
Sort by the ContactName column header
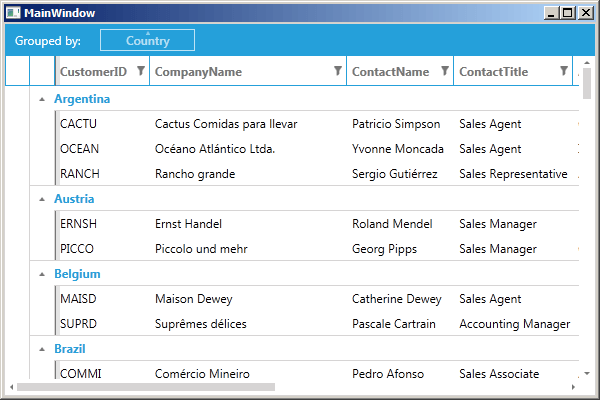pyautogui.click(x=390, y=72)
